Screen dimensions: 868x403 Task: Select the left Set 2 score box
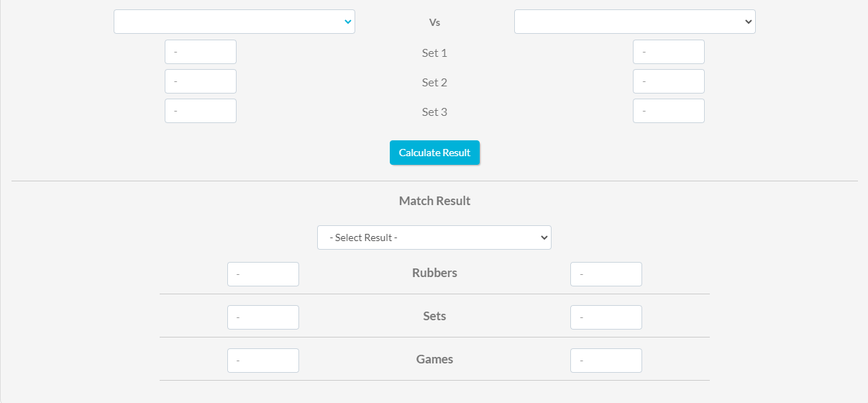pos(201,81)
